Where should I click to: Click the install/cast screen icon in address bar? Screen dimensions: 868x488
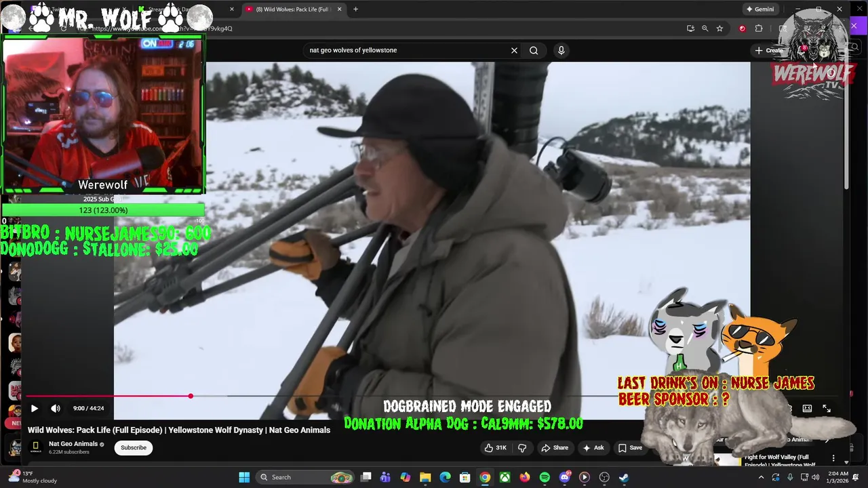[690, 28]
